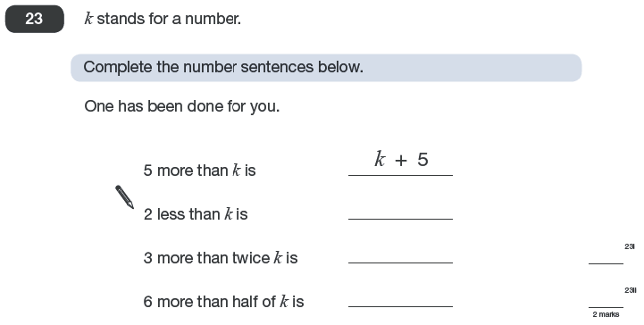Click the '2 marks' label

606,314
